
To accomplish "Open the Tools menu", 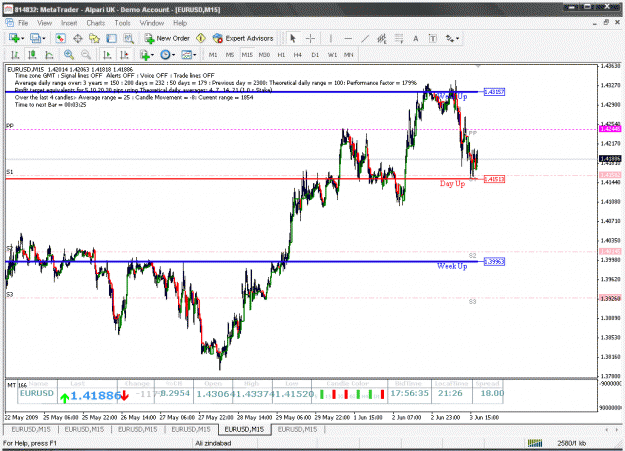I will (122, 23).
